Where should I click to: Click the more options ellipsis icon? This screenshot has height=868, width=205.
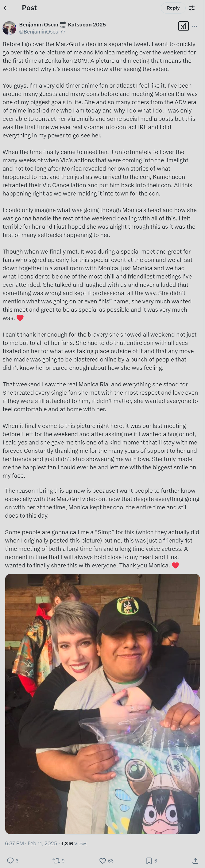click(x=195, y=26)
